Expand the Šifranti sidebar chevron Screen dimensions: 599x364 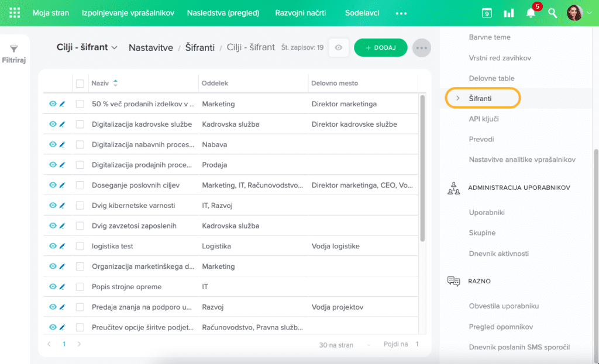point(457,98)
